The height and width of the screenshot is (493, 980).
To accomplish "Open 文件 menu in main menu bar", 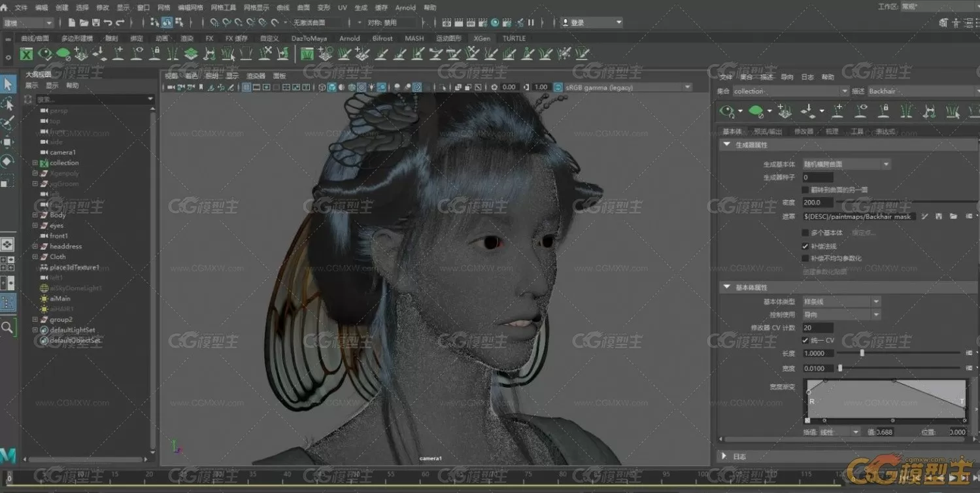I will (21, 8).
